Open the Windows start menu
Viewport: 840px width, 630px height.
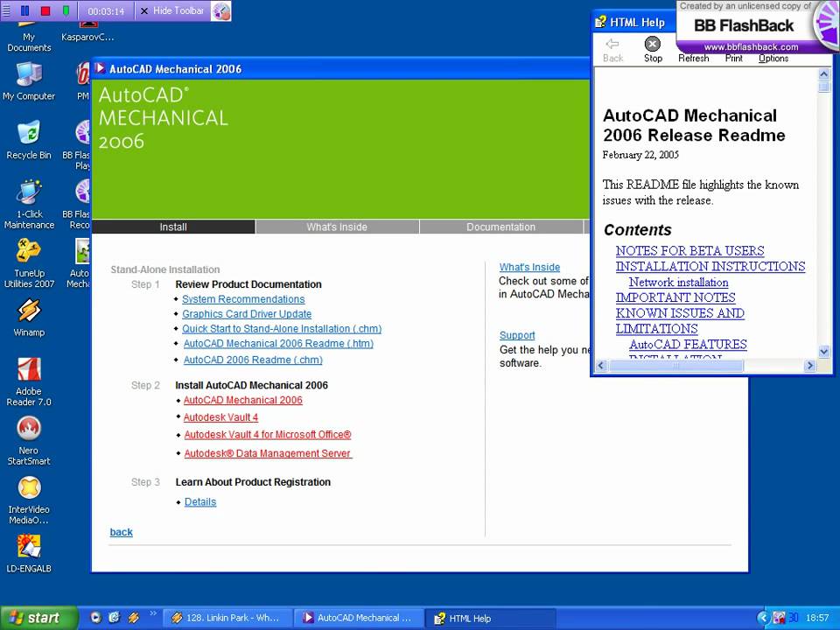(38, 618)
